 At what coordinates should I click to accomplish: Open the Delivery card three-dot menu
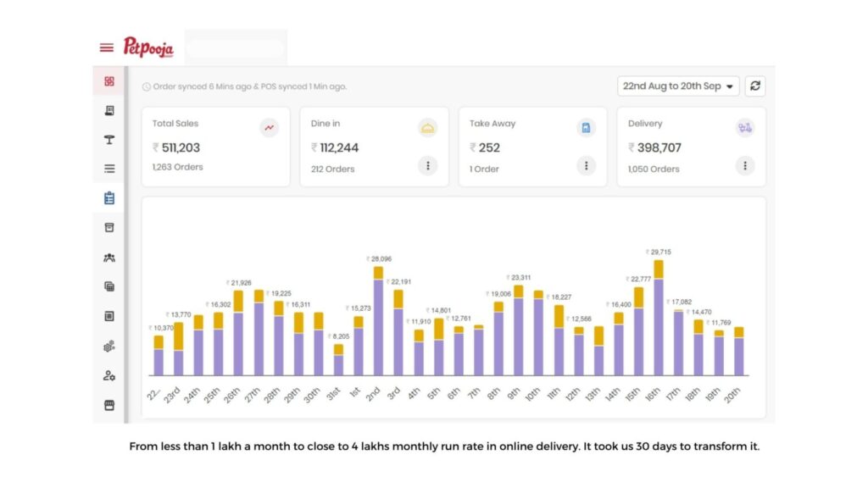744,166
